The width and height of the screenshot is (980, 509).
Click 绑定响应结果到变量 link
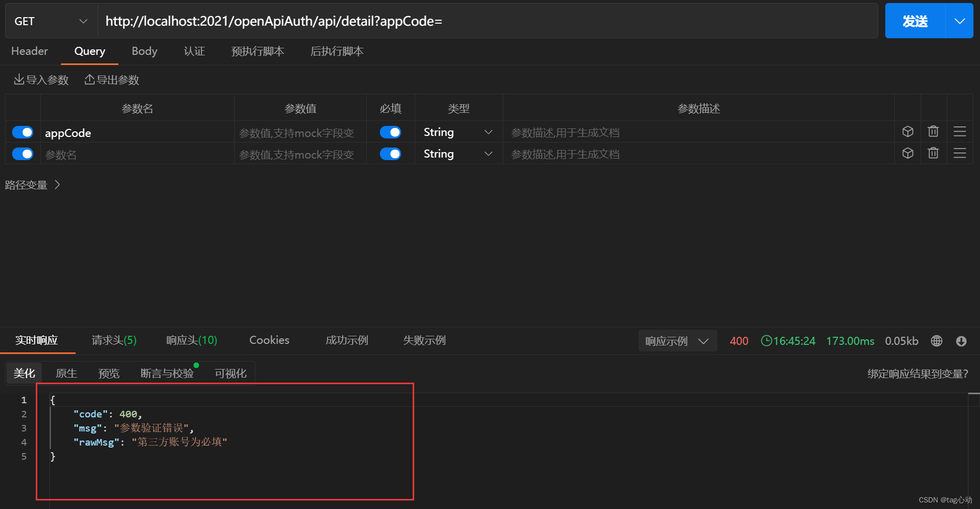coord(917,374)
